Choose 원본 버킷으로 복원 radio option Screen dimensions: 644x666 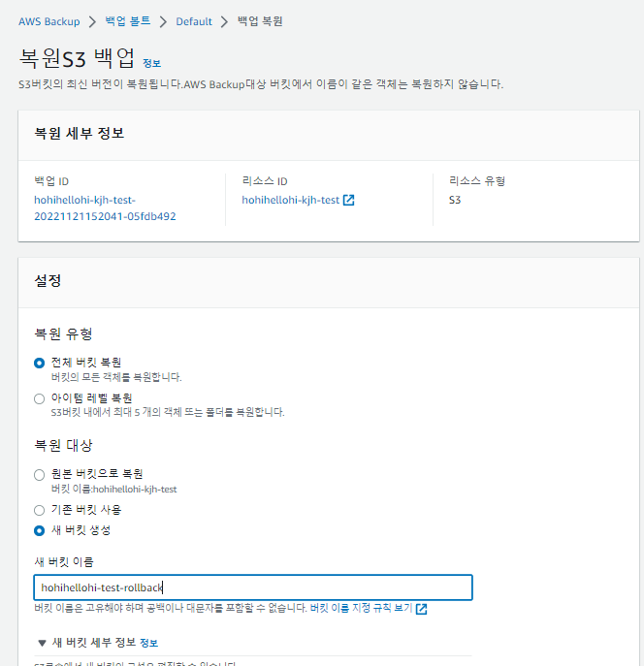click(39, 475)
